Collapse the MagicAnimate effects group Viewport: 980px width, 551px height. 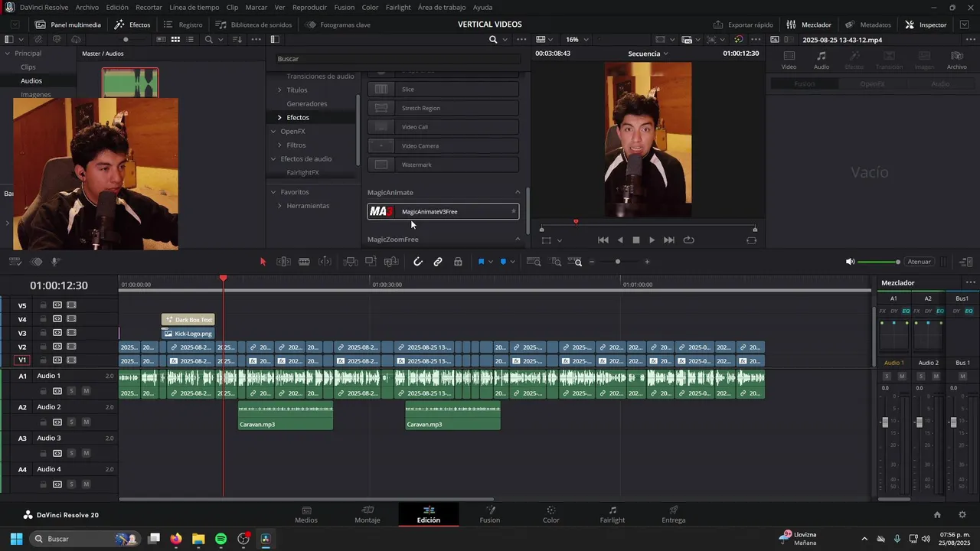point(518,192)
